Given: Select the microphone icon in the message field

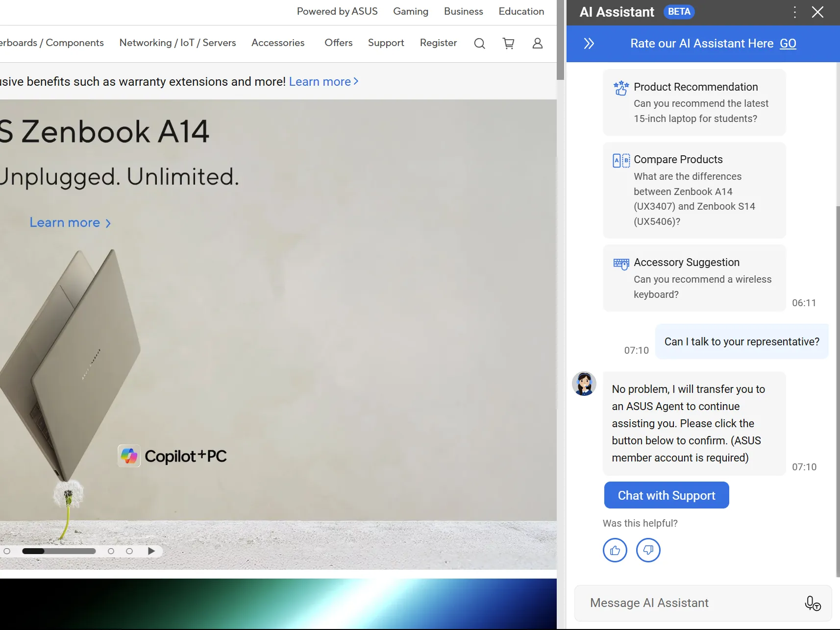Looking at the screenshot, I should coord(811,603).
